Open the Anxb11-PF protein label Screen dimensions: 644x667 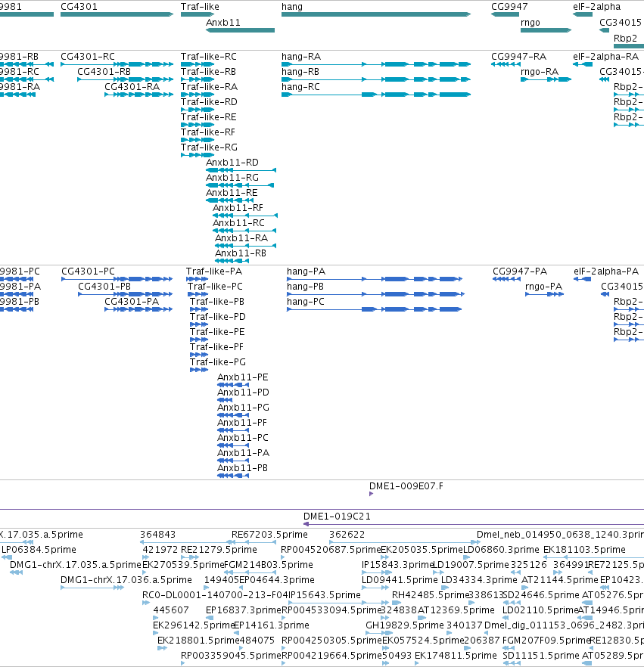click(242, 423)
